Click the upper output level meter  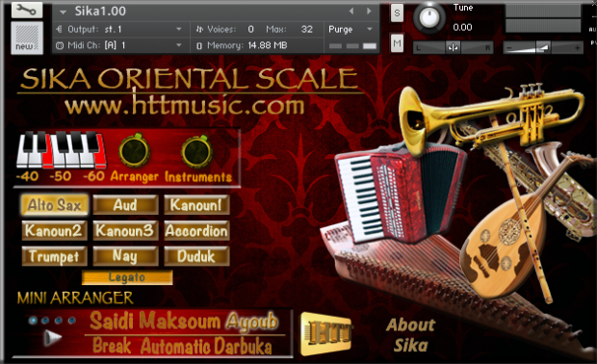[543, 11]
